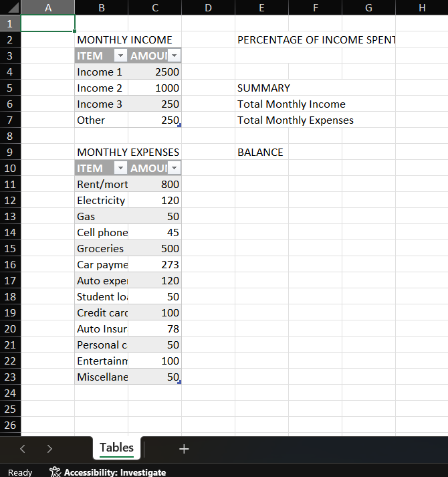Viewport: 448px width, 477px height.
Task: Go to next sheet arrow
Action: [x=49, y=449]
